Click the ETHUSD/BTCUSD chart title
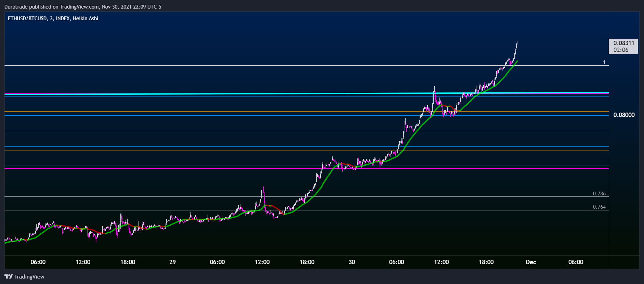The width and height of the screenshot is (644, 284). (53, 18)
